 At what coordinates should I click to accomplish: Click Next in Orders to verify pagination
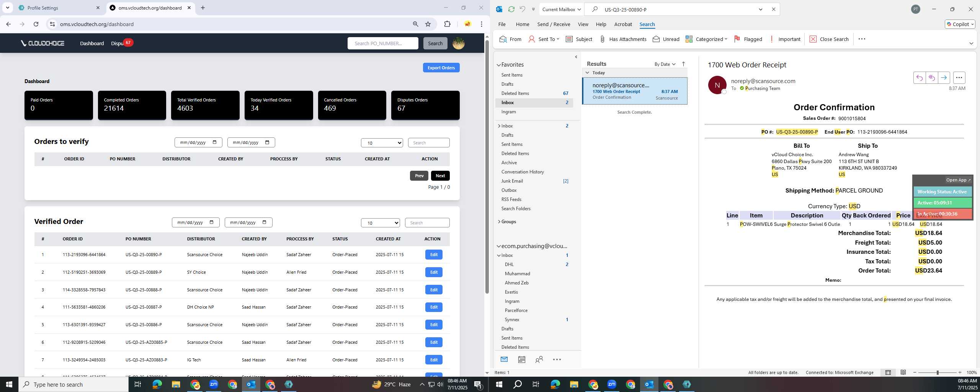(x=440, y=176)
